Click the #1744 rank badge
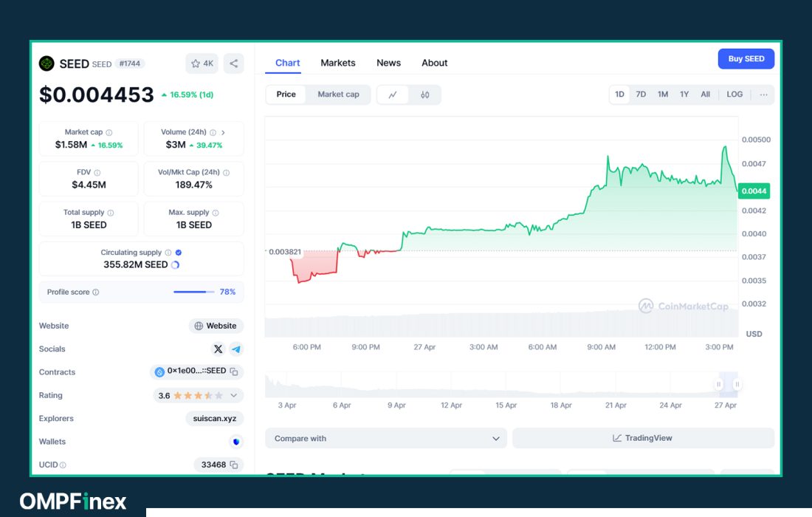 coord(129,64)
